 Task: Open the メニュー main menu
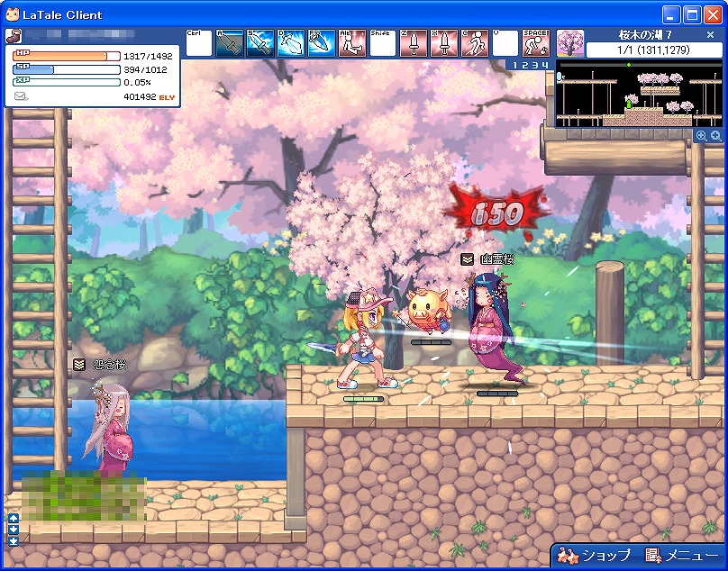[x=681, y=556]
